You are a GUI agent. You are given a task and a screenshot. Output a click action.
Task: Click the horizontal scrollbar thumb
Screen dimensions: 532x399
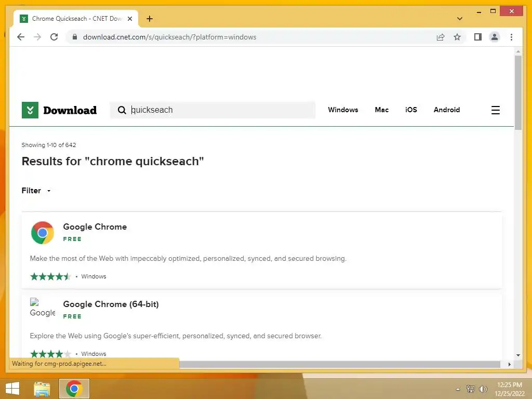coord(340,364)
